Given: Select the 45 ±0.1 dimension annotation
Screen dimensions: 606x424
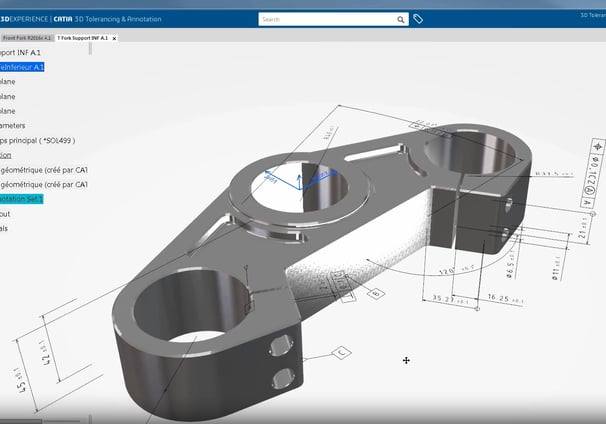Looking at the screenshot, I should 21,380.
